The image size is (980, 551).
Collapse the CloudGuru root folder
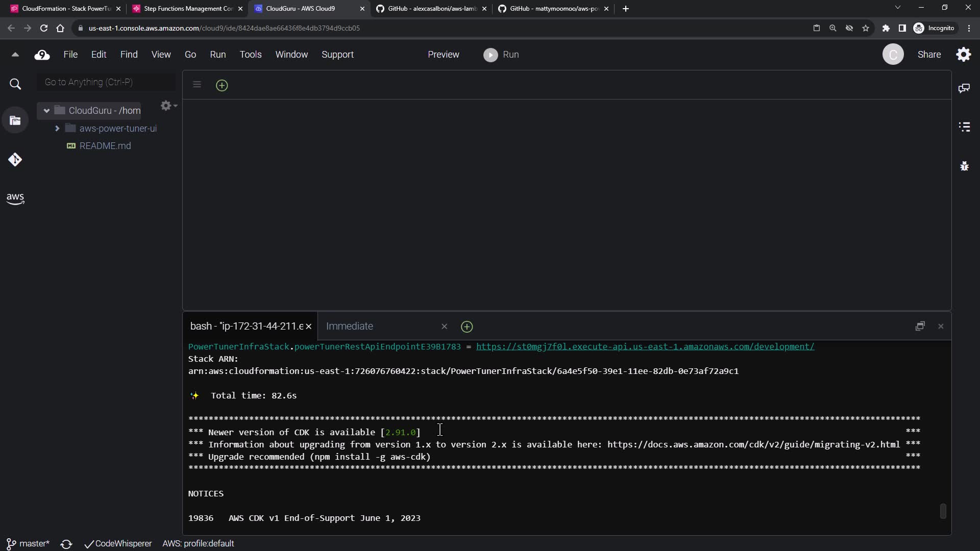(x=46, y=111)
